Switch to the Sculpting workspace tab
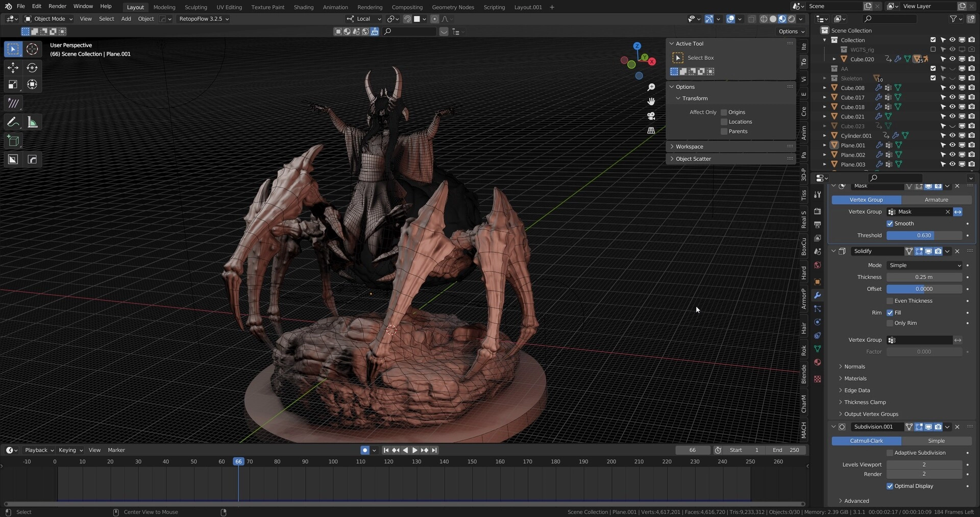This screenshot has width=980, height=517. (195, 7)
